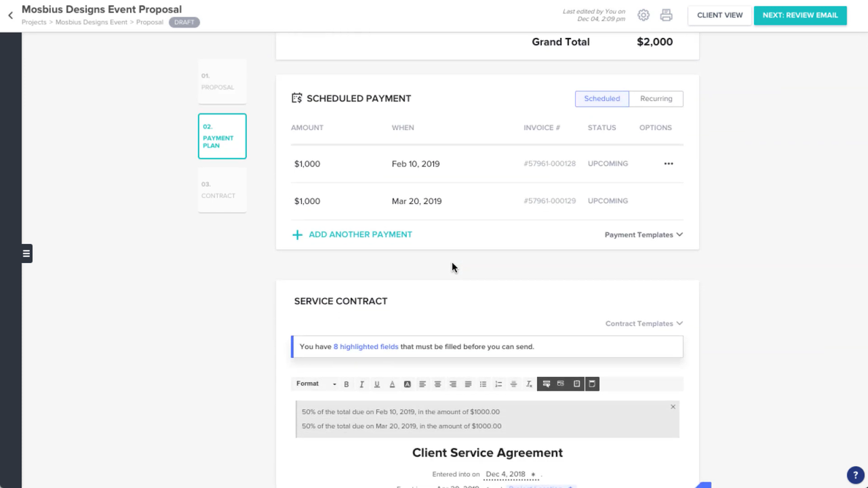
Task: Open options for Feb 10 payment
Action: [669, 164]
